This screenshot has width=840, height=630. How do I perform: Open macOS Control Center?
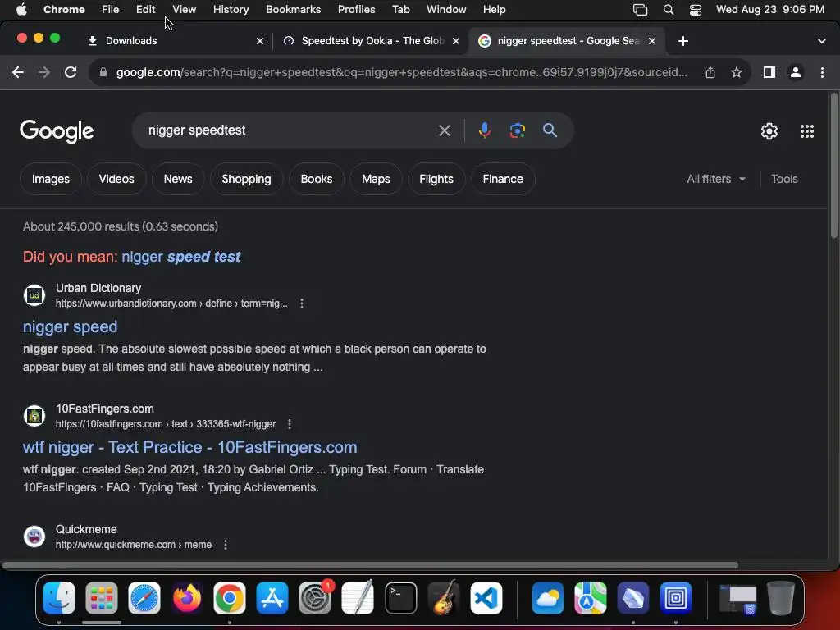tap(696, 10)
